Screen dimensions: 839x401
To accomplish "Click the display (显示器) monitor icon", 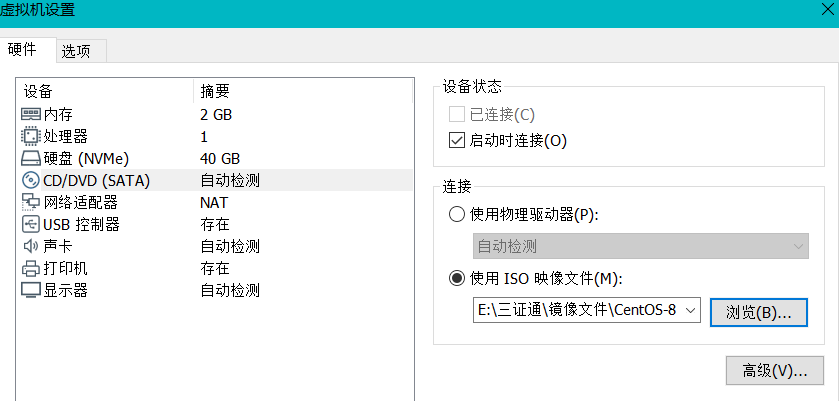I will pos(30,290).
